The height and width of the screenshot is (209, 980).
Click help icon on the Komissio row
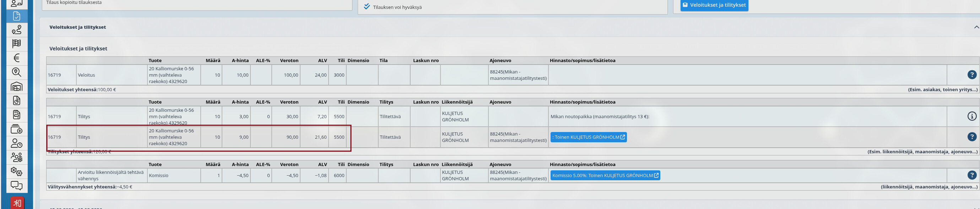pos(971,175)
